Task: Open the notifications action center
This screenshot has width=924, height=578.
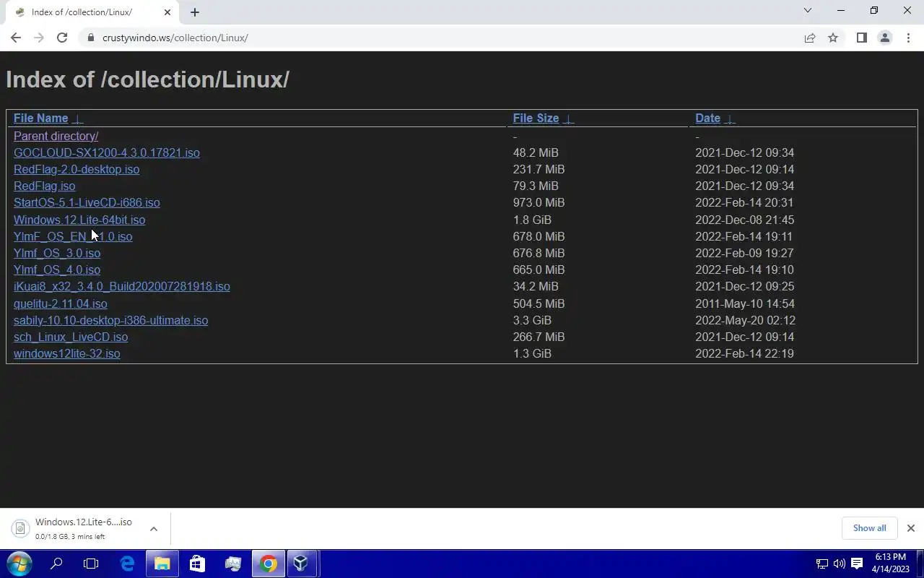Action: click(857, 564)
